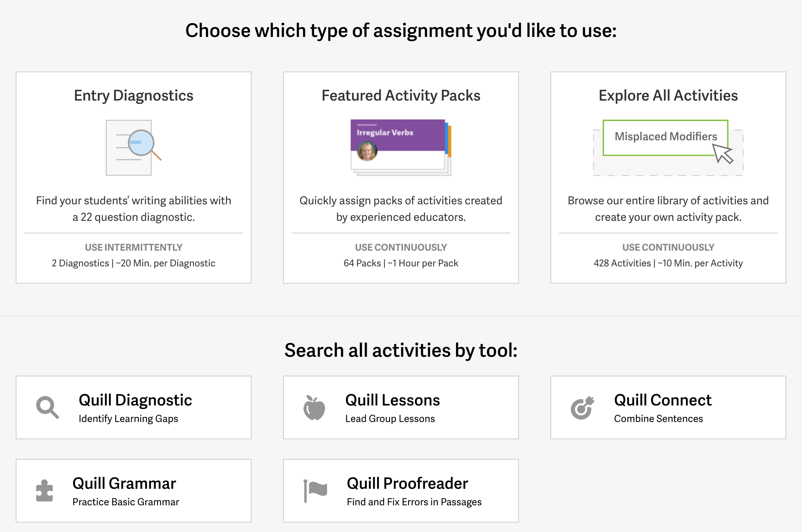Open the Entry Diagnostics heading
The height and width of the screenshot is (532, 802).
pos(134,95)
